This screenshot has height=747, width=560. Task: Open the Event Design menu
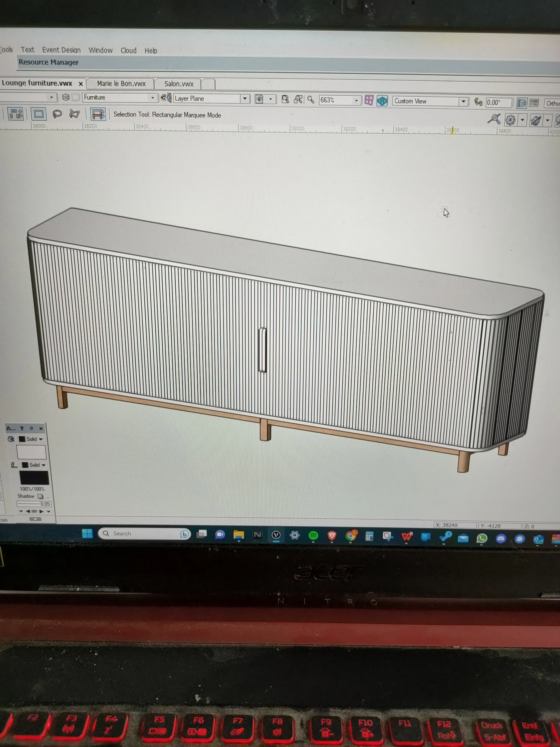[61, 50]
